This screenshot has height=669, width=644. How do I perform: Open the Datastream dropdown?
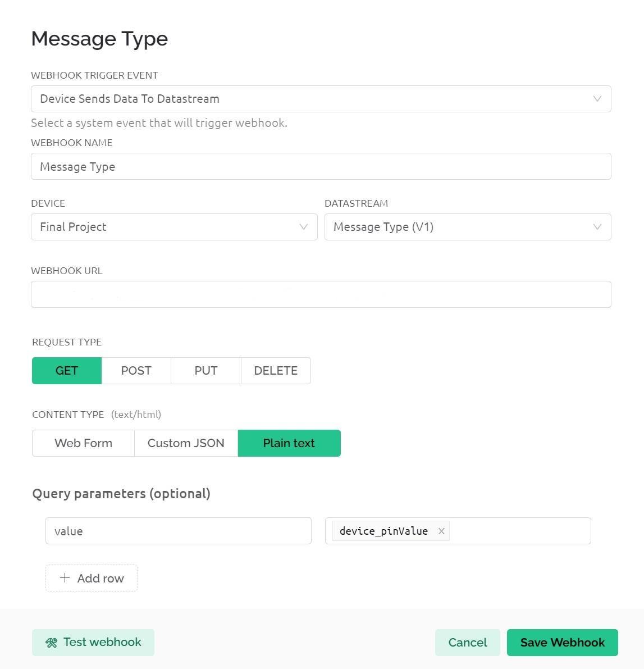tap(467, 227)
